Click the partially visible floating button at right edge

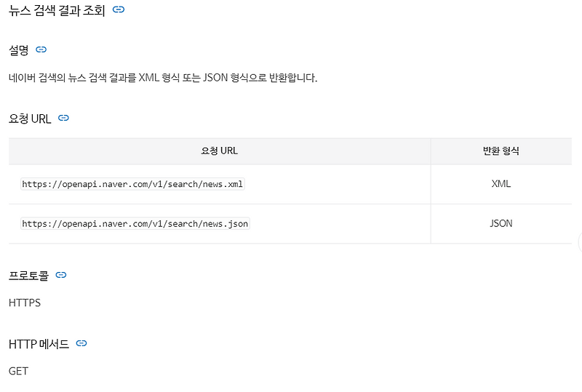[580, 241]
